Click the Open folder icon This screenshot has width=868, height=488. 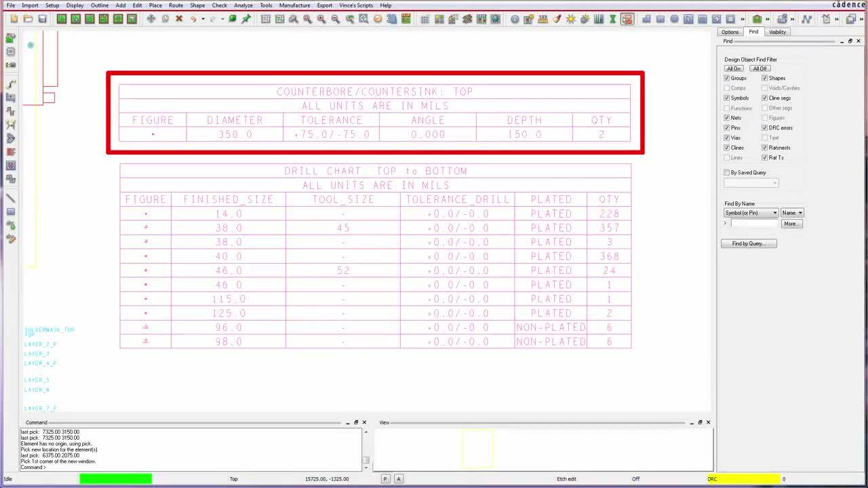point(28,19)
